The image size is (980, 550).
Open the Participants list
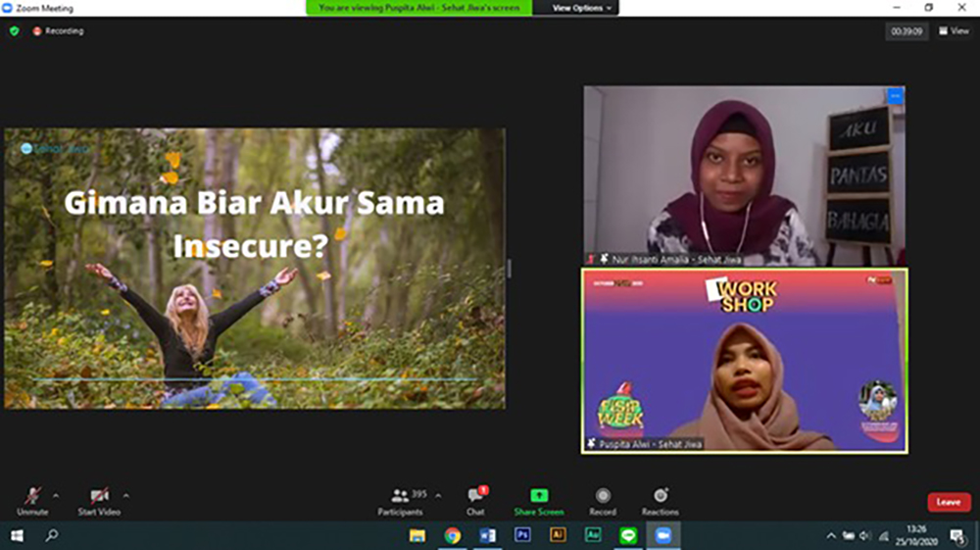pos(401,500)
